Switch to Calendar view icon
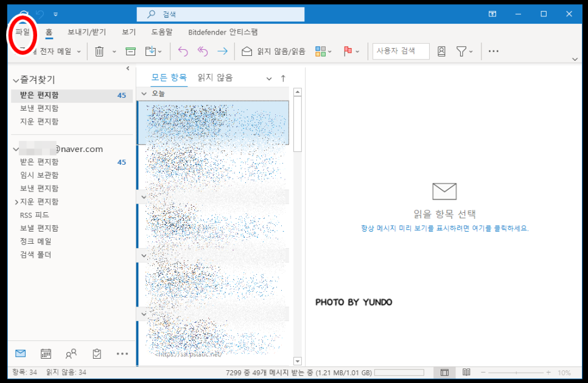588x383 pixels. (46, 353)
